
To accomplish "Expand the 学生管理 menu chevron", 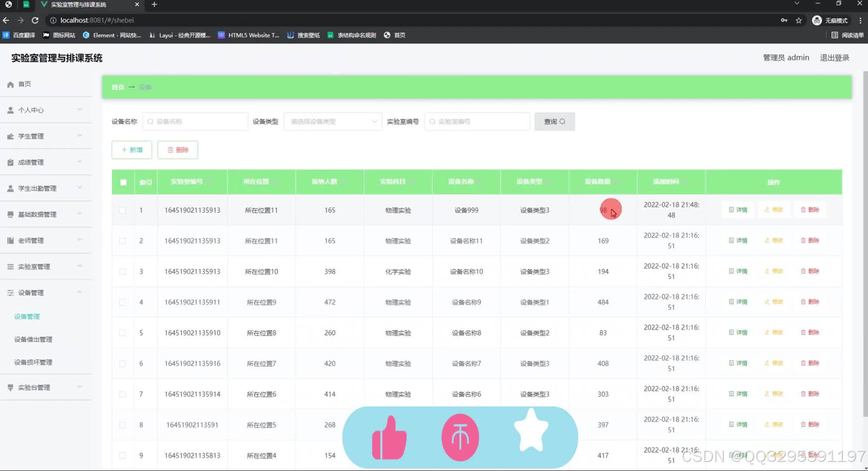I will point(80,136).
